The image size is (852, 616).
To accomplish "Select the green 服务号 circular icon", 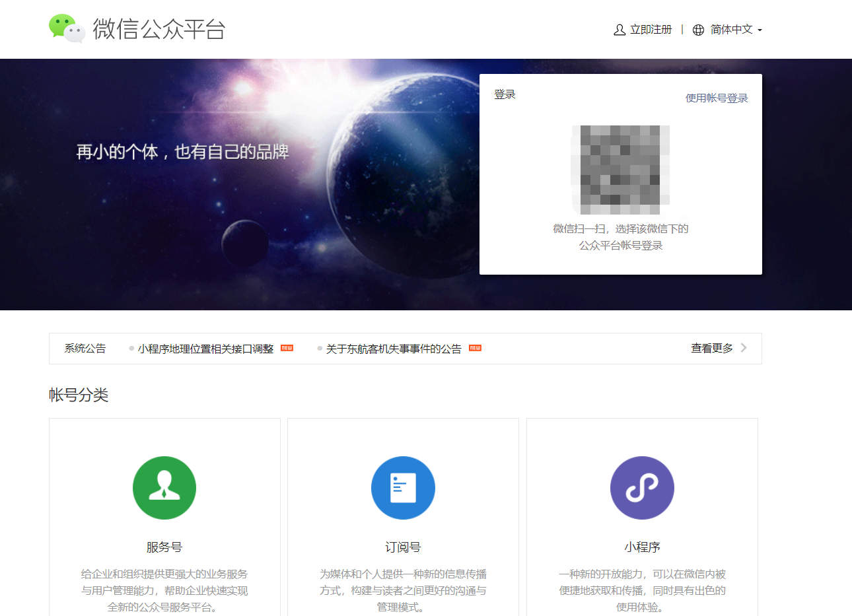I will 164,487.
